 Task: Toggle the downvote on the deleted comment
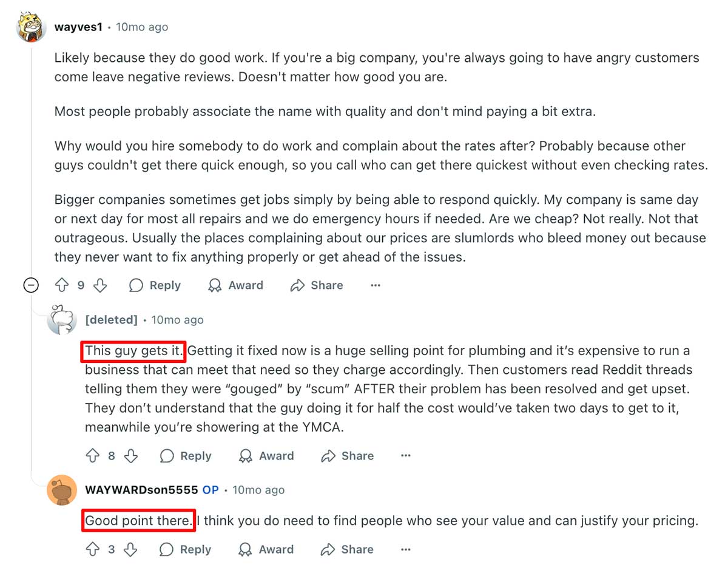click(130, 456)
